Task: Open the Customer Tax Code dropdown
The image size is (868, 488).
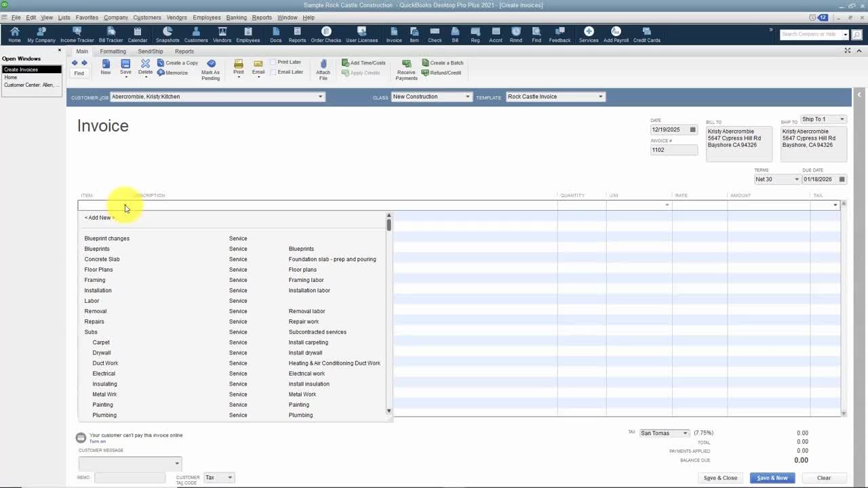Action: click(230, 478)
